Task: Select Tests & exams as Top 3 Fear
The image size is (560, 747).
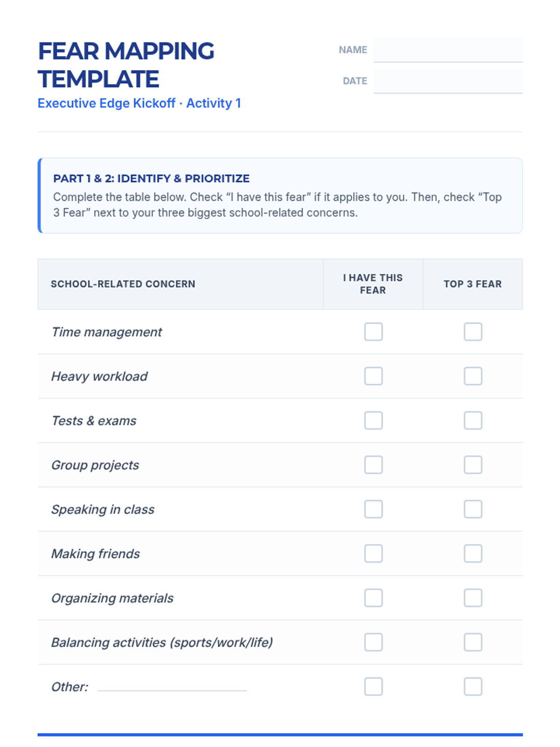Action: click(x=473, y=421)
